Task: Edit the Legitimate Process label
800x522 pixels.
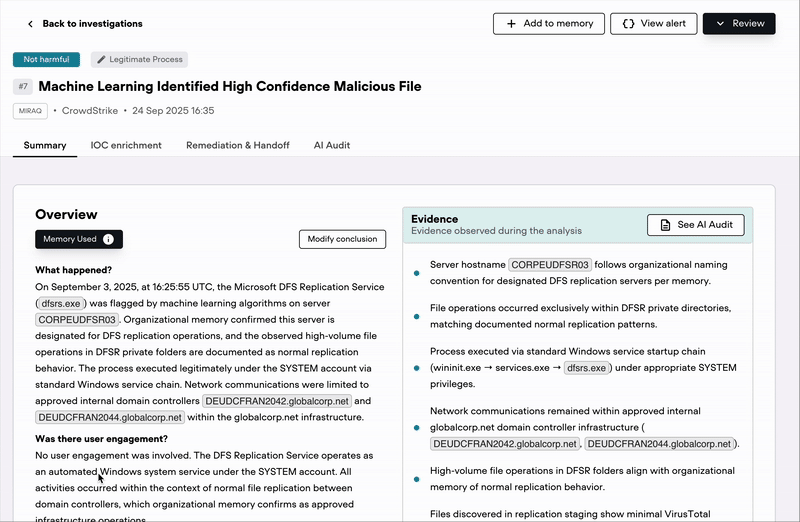Action: (x=139, y=59)
